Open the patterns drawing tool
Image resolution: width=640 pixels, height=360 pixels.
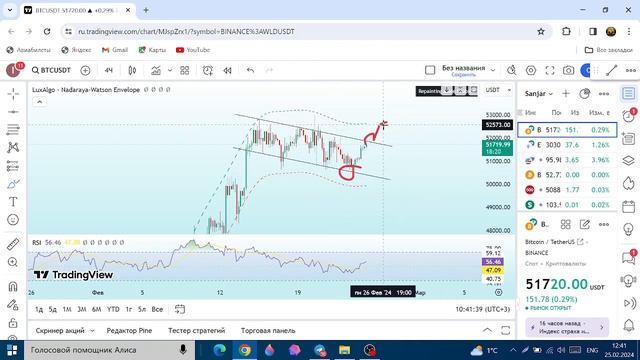point(13,147)
